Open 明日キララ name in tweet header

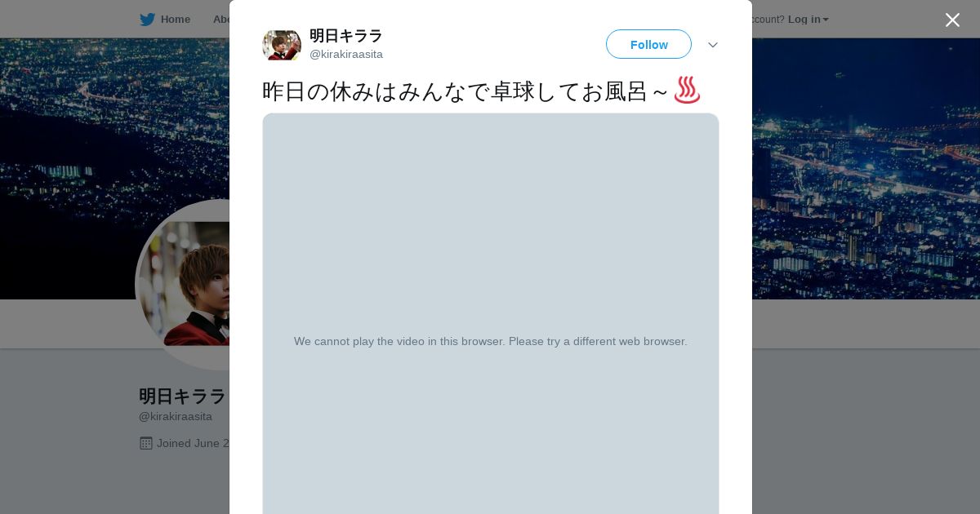[346, 36]
